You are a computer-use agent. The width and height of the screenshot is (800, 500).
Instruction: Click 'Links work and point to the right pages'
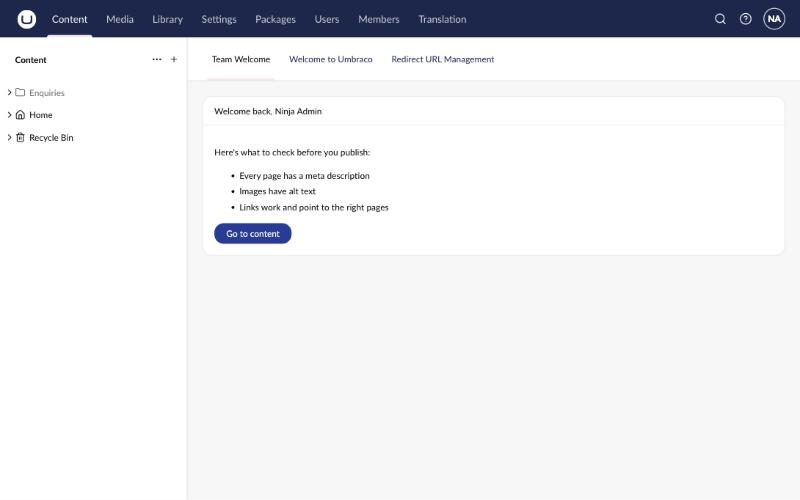[314, 207]
